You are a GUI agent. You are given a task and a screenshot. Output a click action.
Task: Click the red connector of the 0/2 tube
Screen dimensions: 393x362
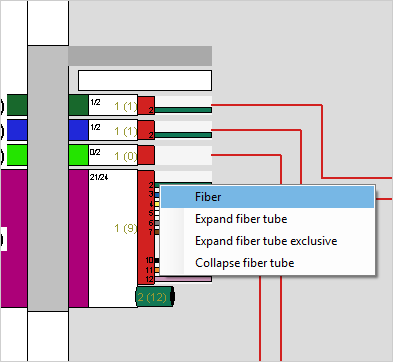click(146, 155)
